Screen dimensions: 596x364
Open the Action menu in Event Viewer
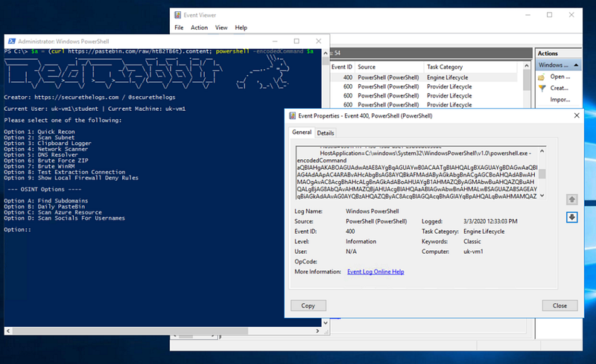point(199,28)
